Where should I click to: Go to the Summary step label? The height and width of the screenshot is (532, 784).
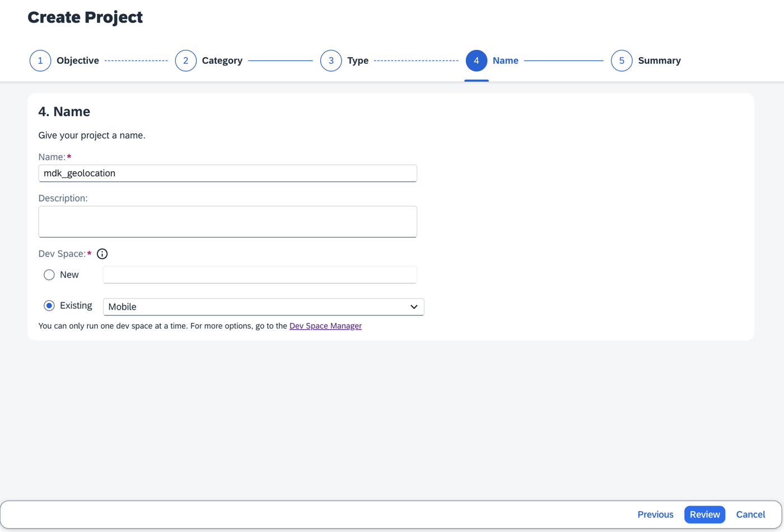[x=659, y=60]
